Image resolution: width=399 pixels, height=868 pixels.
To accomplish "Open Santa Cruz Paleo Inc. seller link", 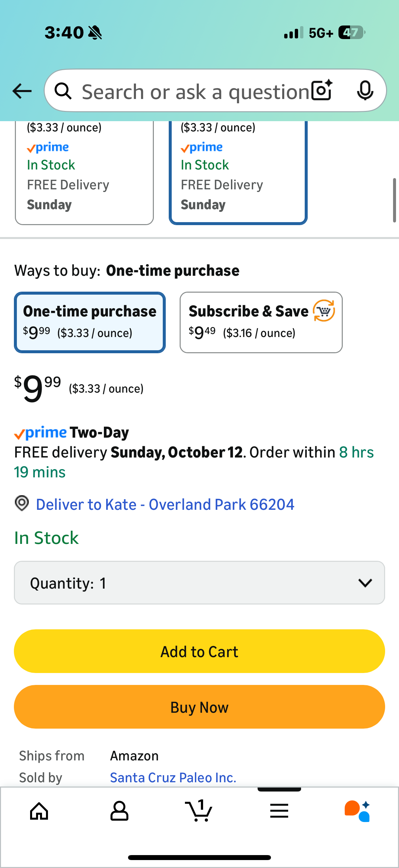I will click(x=173, y=778).
